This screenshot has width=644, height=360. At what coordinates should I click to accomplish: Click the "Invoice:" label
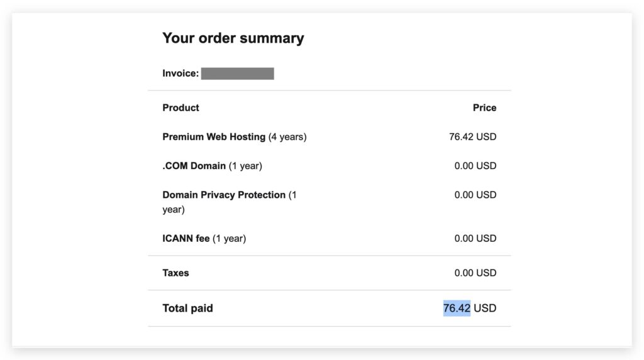point(180,74)
